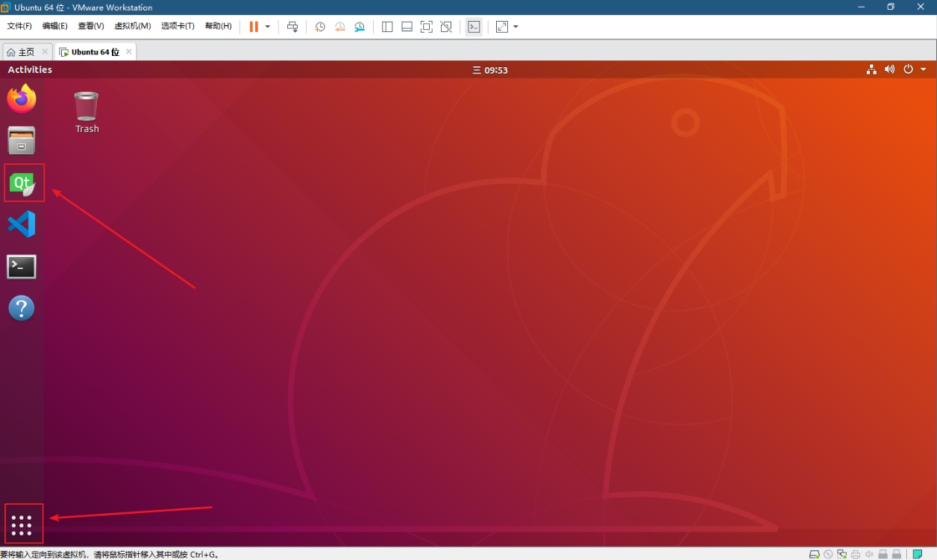Click the CD/DVD drive status icon

pyautogui.click(x=828, y=554)
